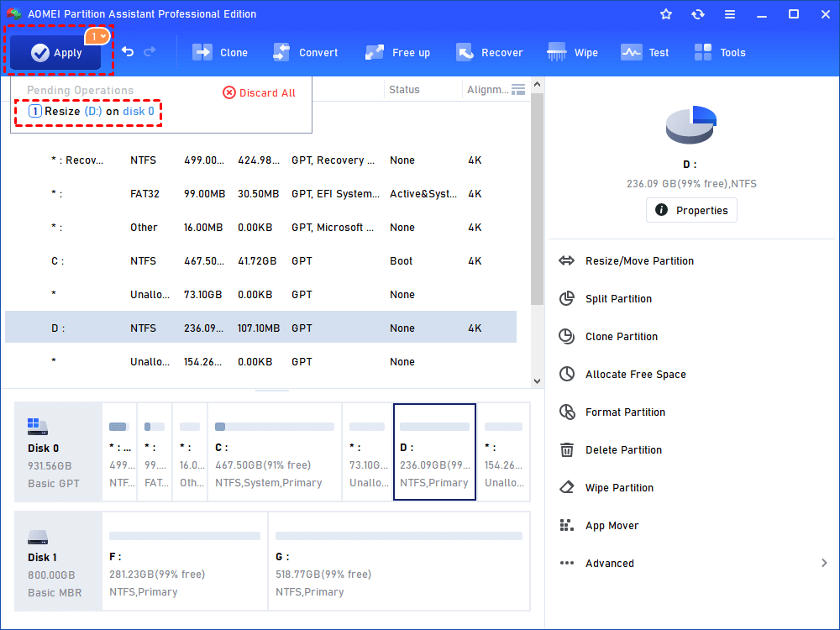Open the Recover menu
Viewport: 840px width, 630px height.
pyautogui.click(x=489, y=52)
